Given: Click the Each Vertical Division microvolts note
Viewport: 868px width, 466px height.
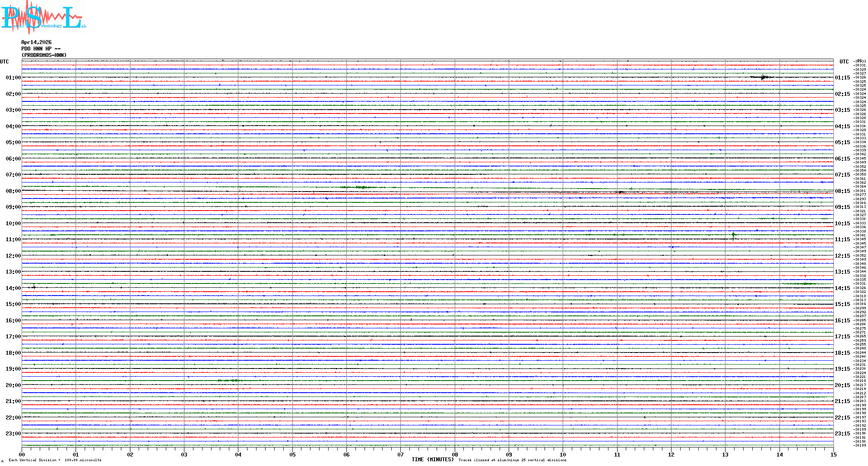Looking at the screenshot, I should (55, 460).
